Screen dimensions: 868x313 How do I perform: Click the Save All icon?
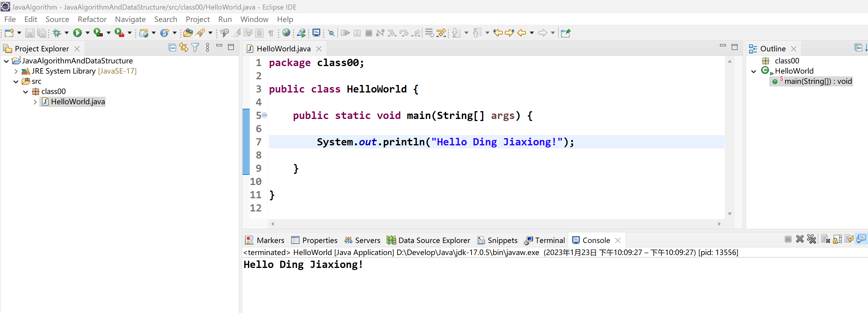point(41,33)
